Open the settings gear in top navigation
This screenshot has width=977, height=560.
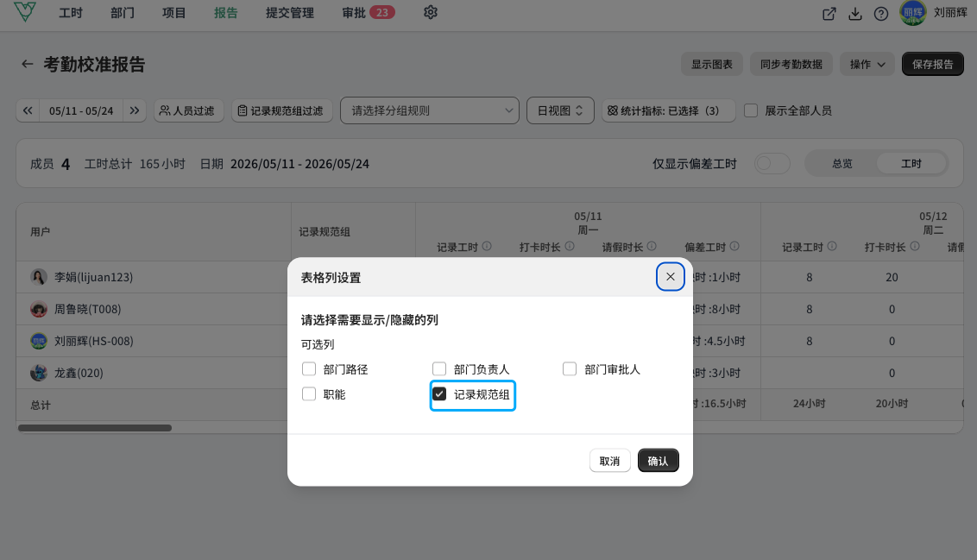point(431,12)
